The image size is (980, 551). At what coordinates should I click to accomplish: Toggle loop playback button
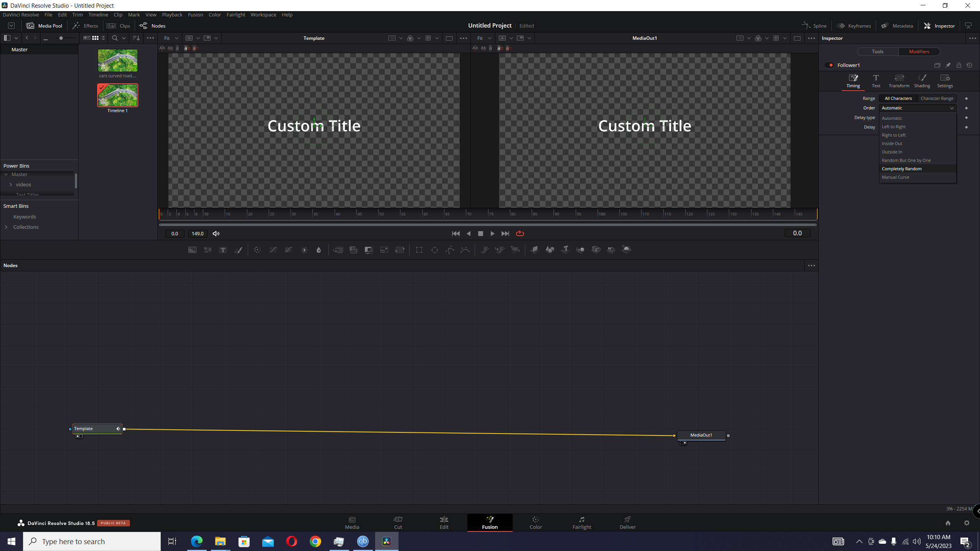(520, 233)
